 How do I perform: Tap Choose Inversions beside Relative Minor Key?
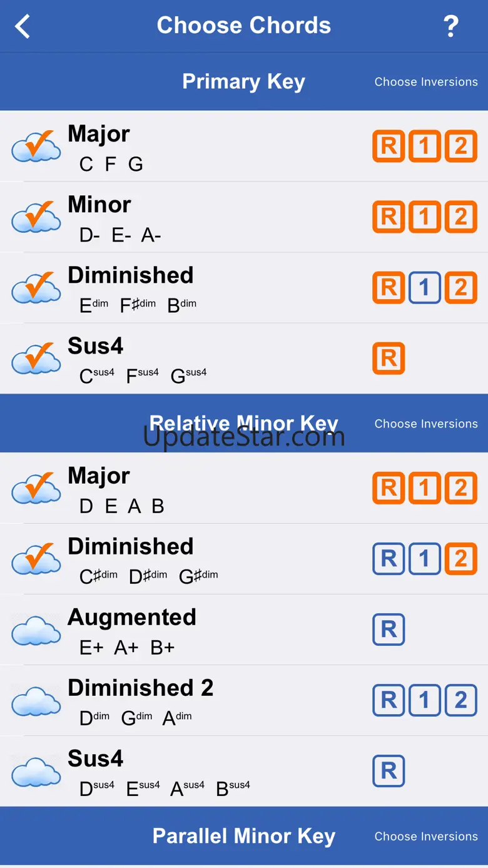click(426, 424)
